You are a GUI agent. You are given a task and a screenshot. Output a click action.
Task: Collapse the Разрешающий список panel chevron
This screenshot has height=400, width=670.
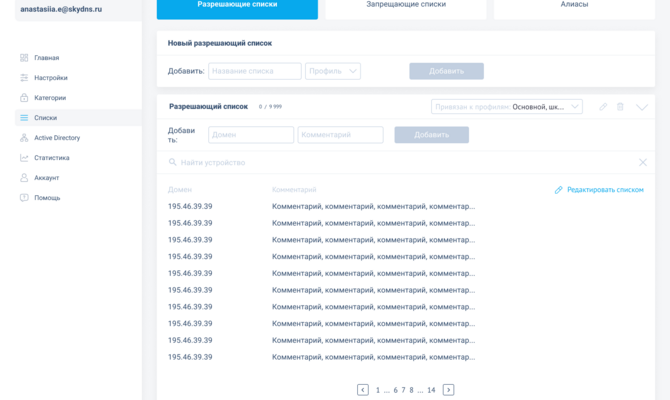pos(642,107)
